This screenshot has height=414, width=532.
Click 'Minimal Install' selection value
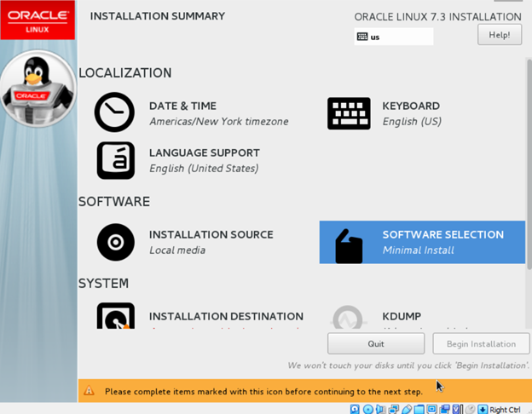click(x=418, y=250)
